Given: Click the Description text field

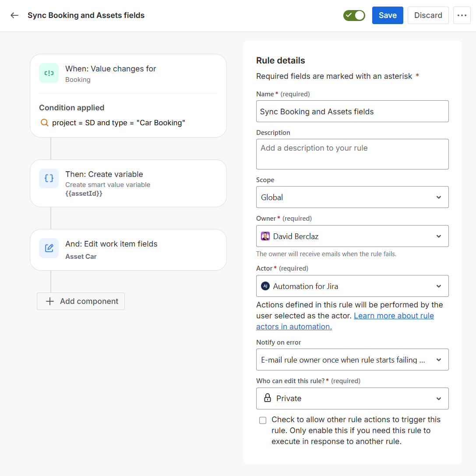Looking at the screenshot, I should (x=352, y=154).
